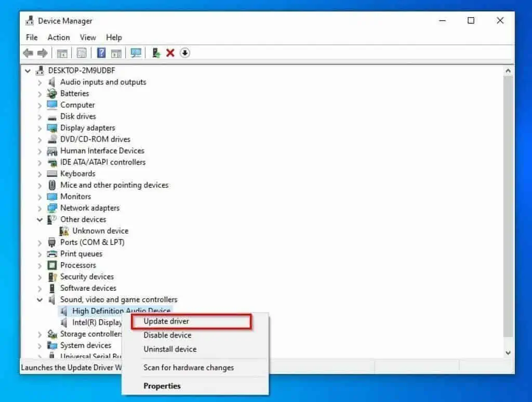Open the View menu
This screenshot has height=402, width=532.
click(87, 37)
